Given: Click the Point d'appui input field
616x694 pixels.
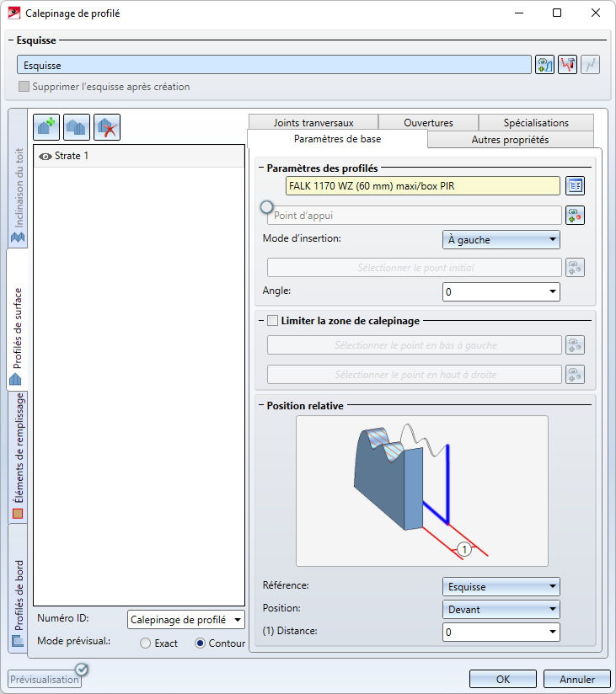Looking at the screenshot, I should tap(415, 216).
